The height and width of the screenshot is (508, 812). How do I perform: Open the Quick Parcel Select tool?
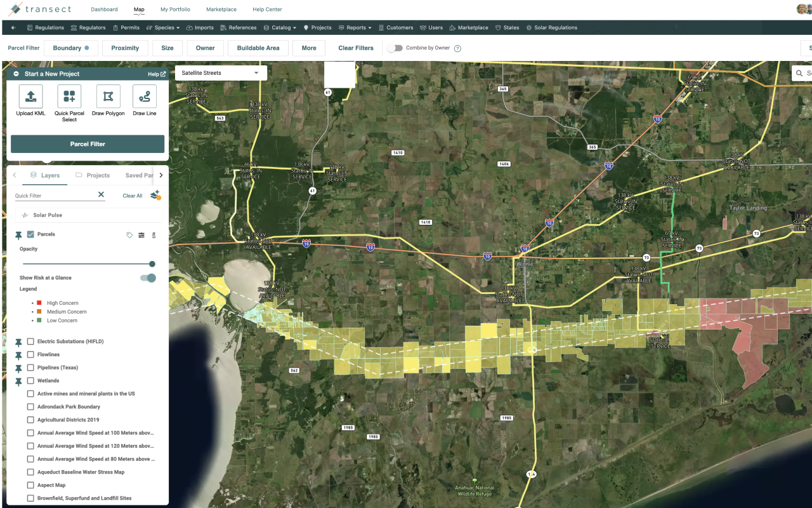click(x=69, y=97)
